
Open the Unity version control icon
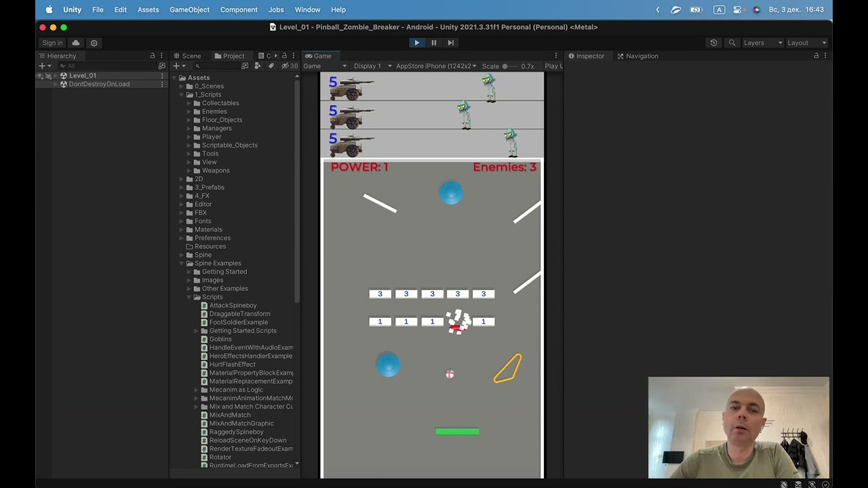[x=94, y=43]
